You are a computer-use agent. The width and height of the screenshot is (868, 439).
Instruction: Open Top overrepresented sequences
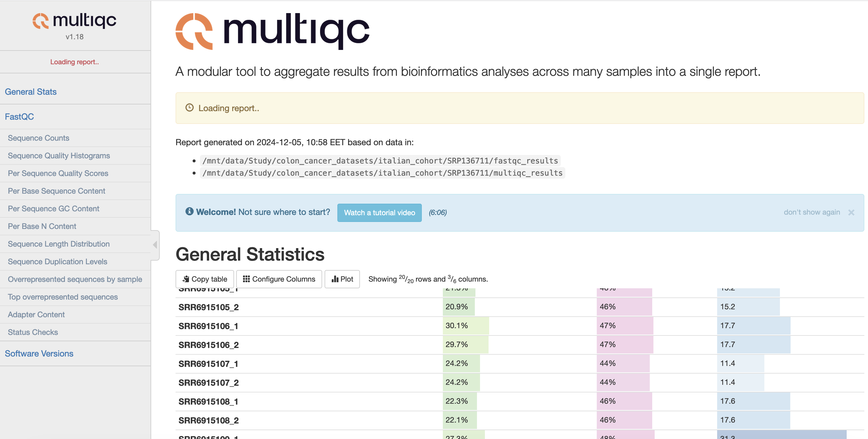pos(63,297)
